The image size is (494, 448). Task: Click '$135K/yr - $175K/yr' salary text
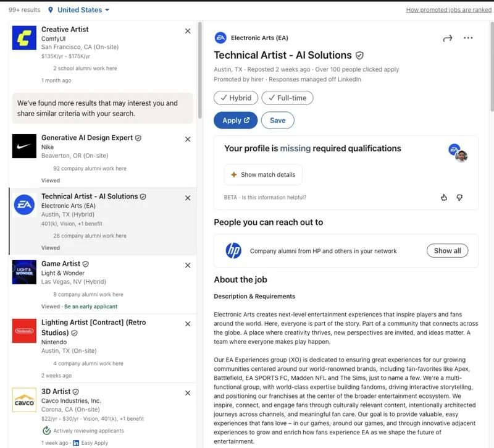click(65, 56)
